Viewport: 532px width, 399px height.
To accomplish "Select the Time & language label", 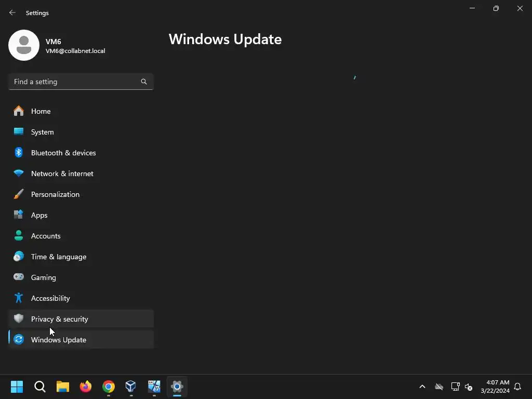I will [58, 257].
